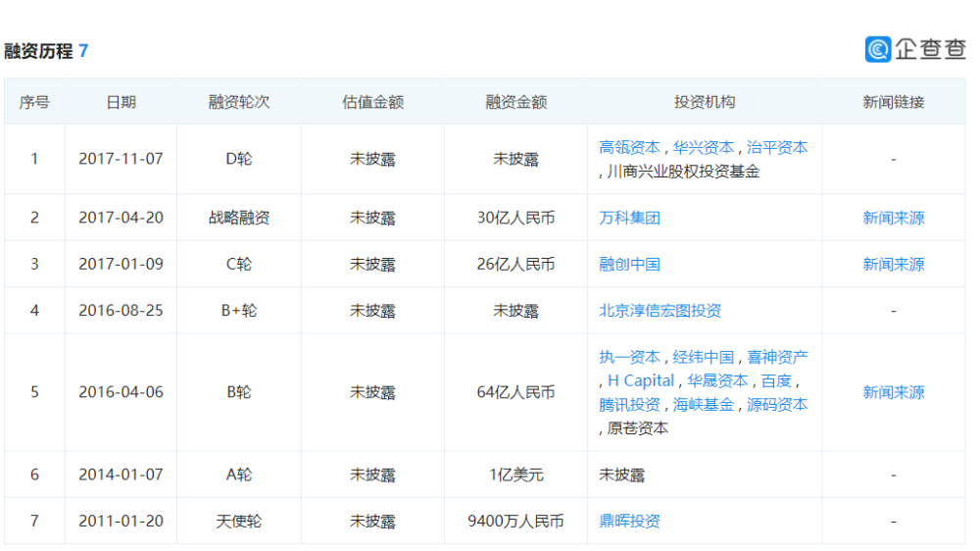Image resolution: width=980 pixels, height=551 pixels.
Task: Click the 融资历程 section heading
Action: pos(39,51)
